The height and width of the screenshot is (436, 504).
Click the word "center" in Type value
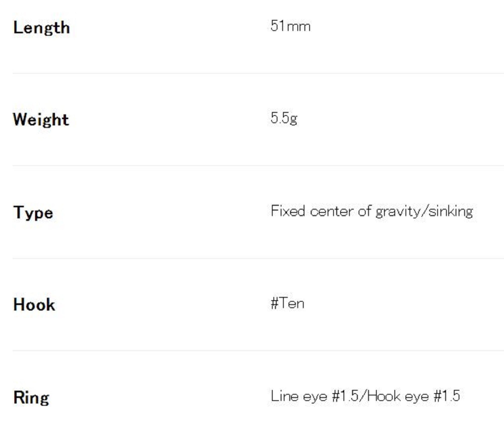(x=332, y=211)
